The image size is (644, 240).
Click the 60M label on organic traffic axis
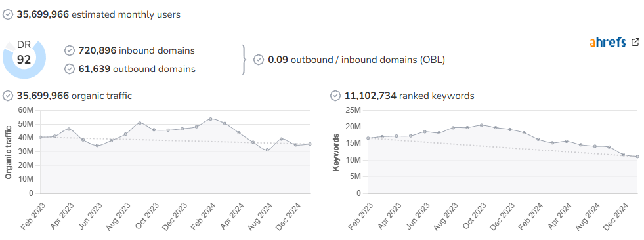[x=26, y=110]
